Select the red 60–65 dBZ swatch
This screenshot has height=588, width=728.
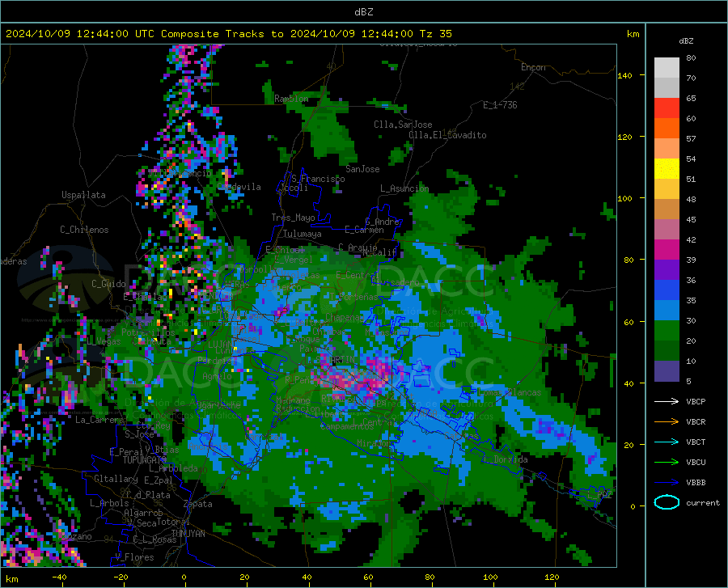[x=667, y=108]
